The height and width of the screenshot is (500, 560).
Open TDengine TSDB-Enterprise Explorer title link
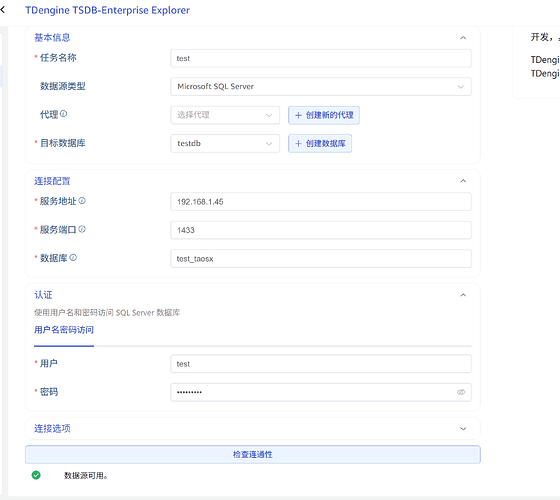pyautogui.click(x=107, y=10)
